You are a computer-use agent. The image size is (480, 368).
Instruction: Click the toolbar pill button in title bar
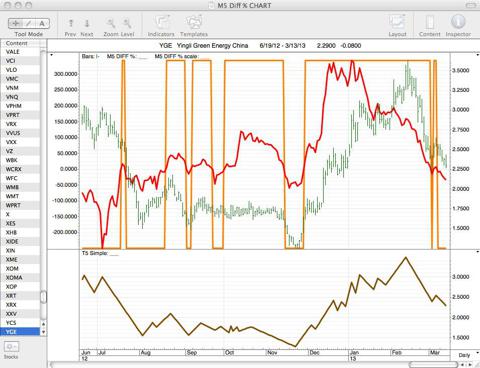(x=471, y=5)
